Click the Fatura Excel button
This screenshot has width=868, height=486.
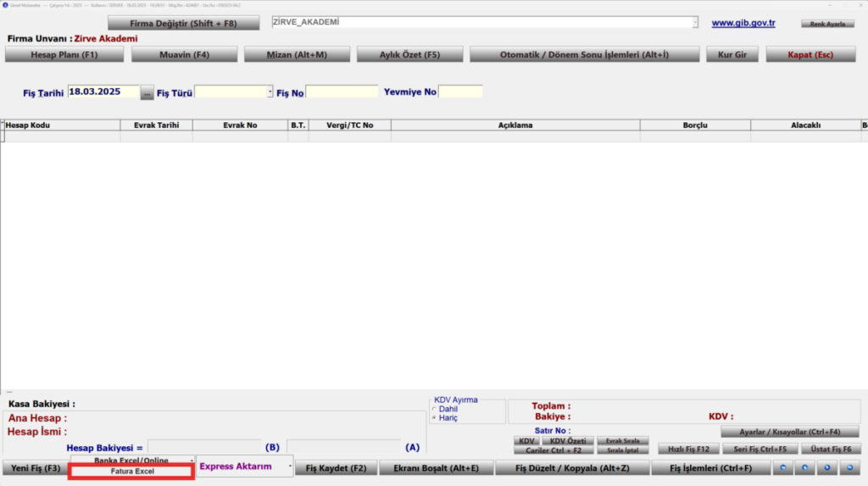click(x=131, y=471)
